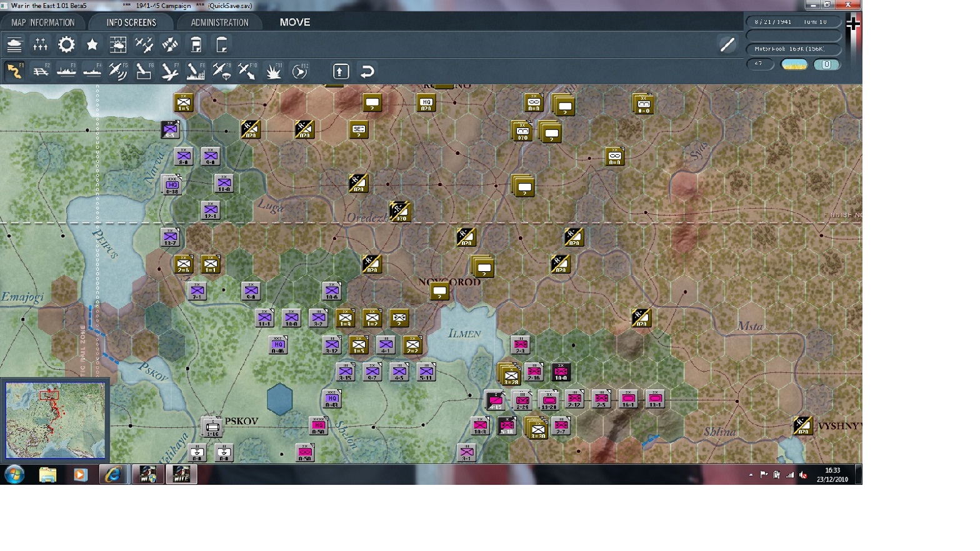Open the air doctrine planes icon
The height and width of the screenshot is (551, 980).
[x=144, y=45]
